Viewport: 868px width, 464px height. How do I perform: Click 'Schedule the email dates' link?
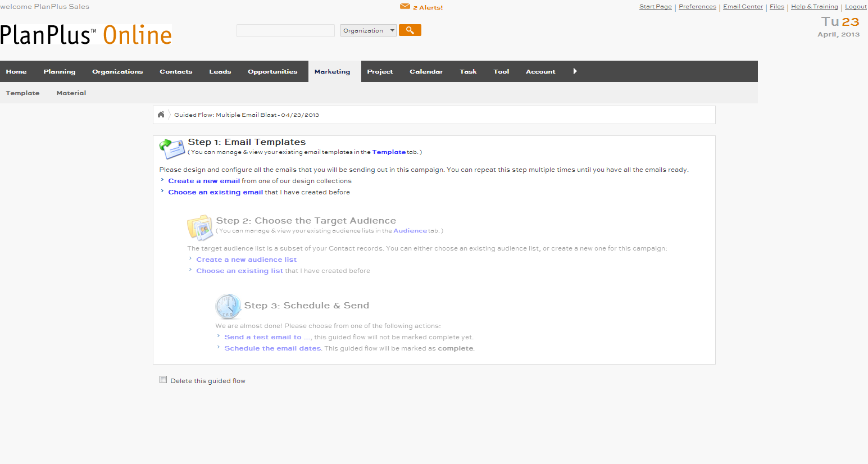pos(272,348)
